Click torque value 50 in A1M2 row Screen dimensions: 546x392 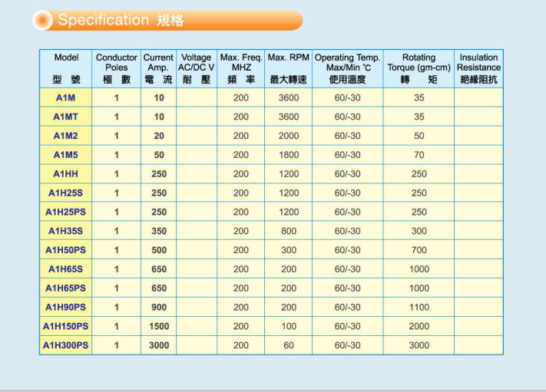419,136
